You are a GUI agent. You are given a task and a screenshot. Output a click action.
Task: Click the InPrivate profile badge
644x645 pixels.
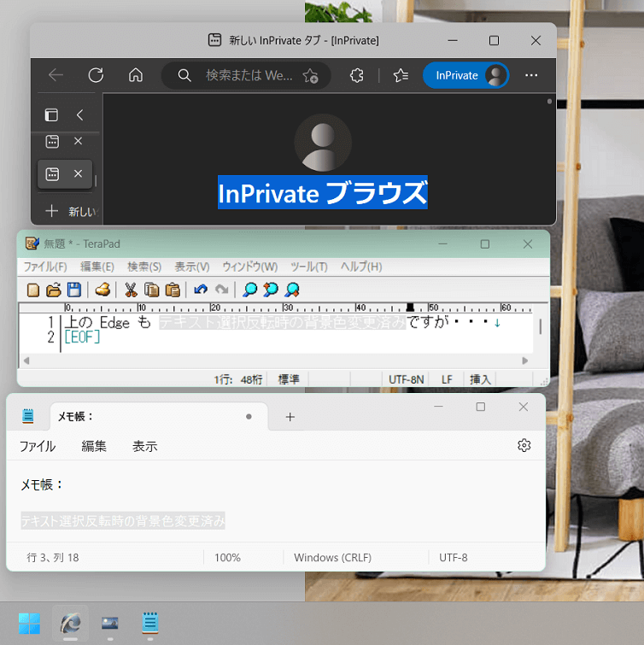[466, 75]
